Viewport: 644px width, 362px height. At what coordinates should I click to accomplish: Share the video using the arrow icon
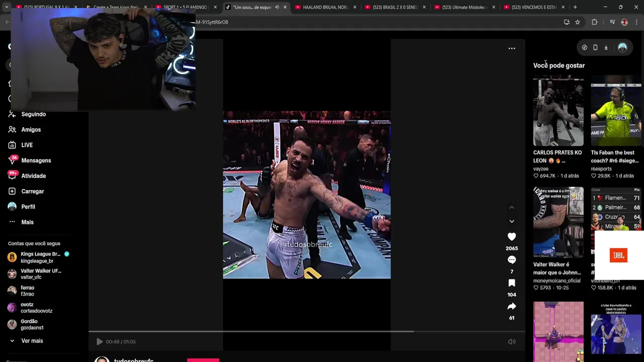click(512, 306)
